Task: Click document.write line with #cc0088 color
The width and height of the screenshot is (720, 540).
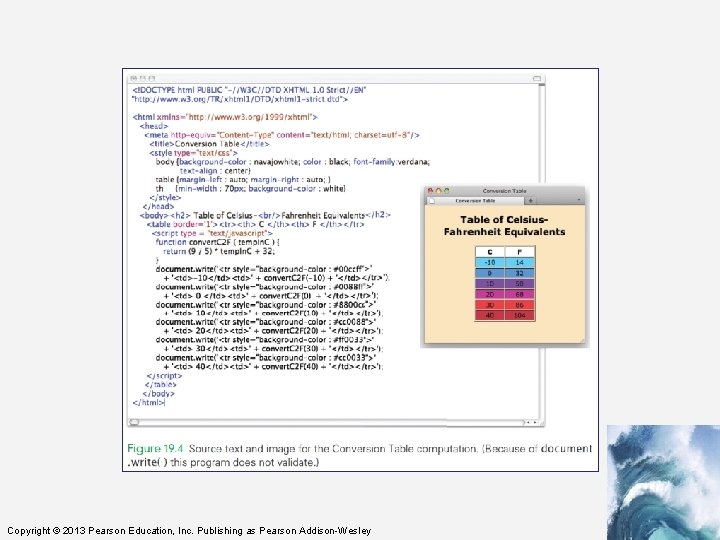Action: click(266, 322)
